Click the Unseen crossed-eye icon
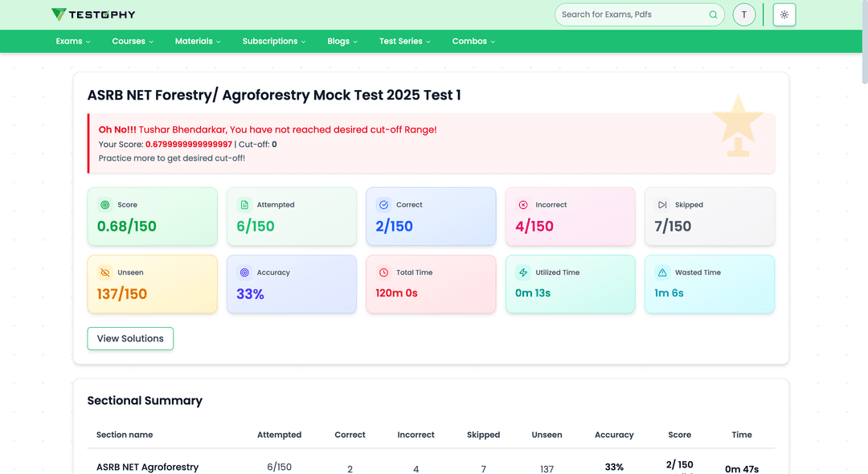The image size is (868, 474). (104, 272)
